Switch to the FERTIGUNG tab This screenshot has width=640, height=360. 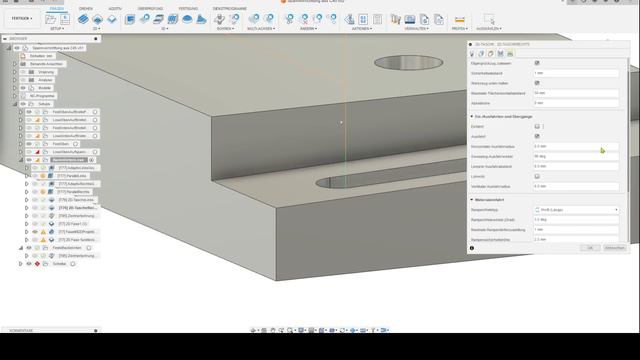point(188,9)
